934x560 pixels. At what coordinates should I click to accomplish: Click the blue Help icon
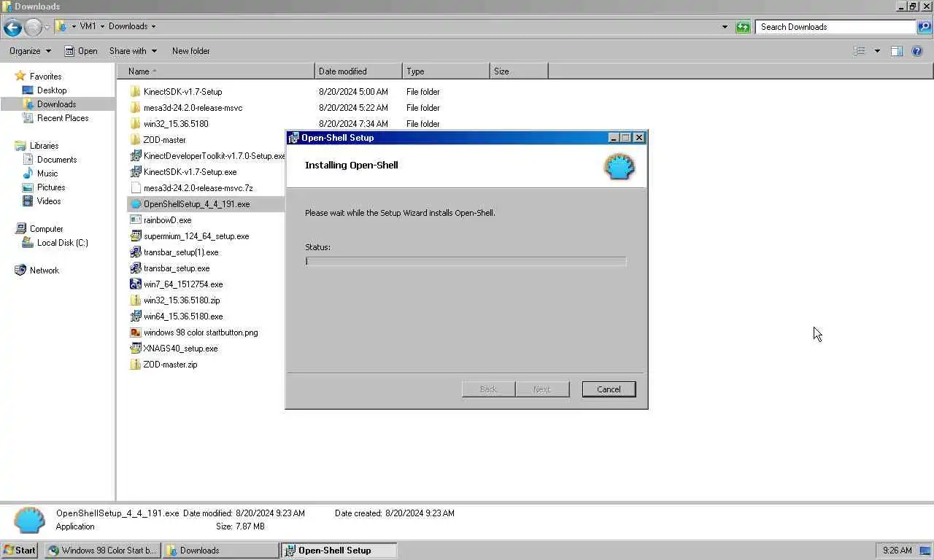[x=918, y=51]
